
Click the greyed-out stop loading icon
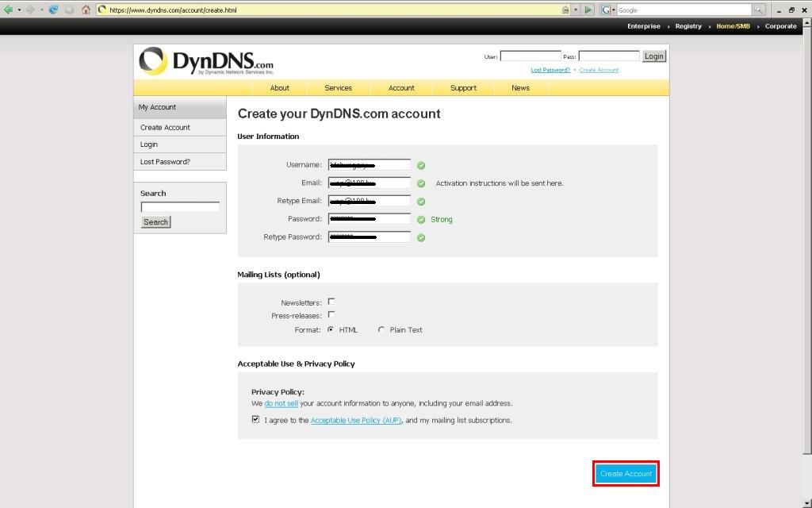click(x=70, y=10)
